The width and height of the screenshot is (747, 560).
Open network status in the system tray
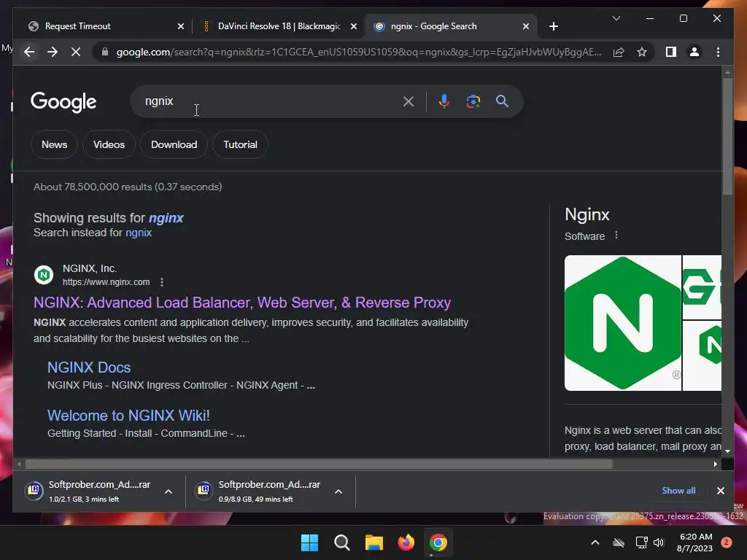pos(641,542)
